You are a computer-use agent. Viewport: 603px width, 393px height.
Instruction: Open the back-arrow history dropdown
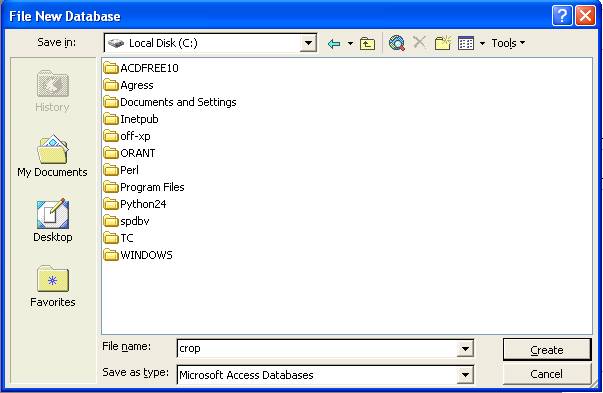(x=350, y=43)
